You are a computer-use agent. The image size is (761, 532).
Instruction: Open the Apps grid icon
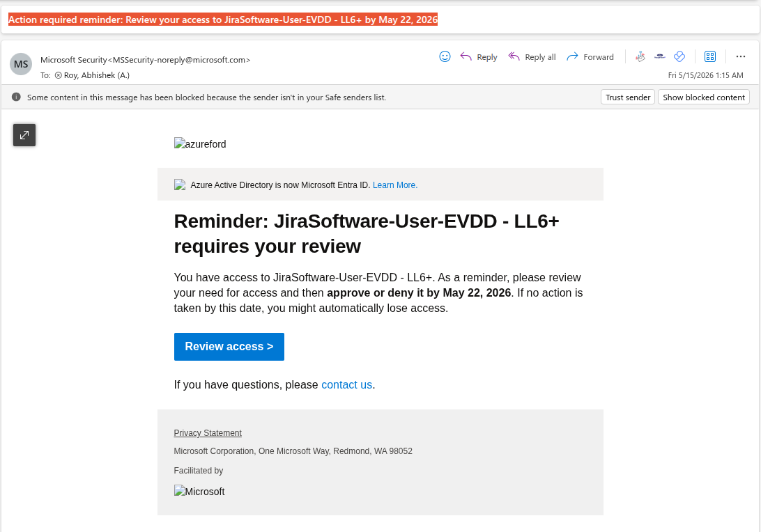[x=710, y=56]
